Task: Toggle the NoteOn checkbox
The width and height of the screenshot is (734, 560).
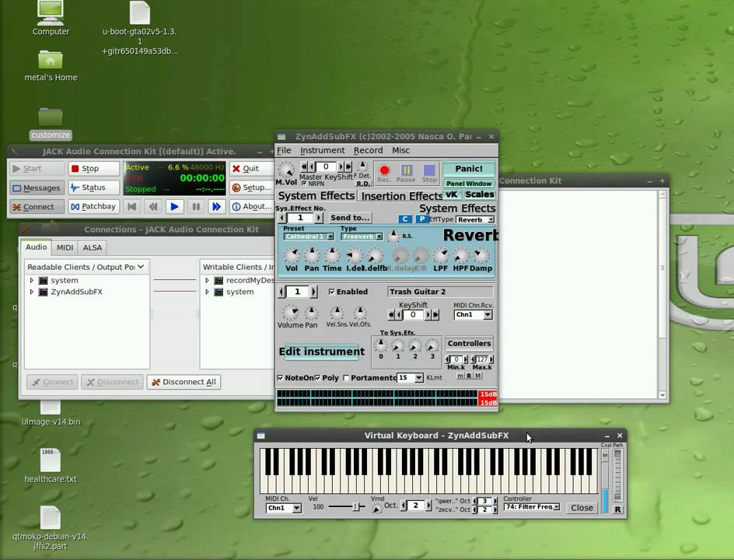Action: [x=280, y=378]
